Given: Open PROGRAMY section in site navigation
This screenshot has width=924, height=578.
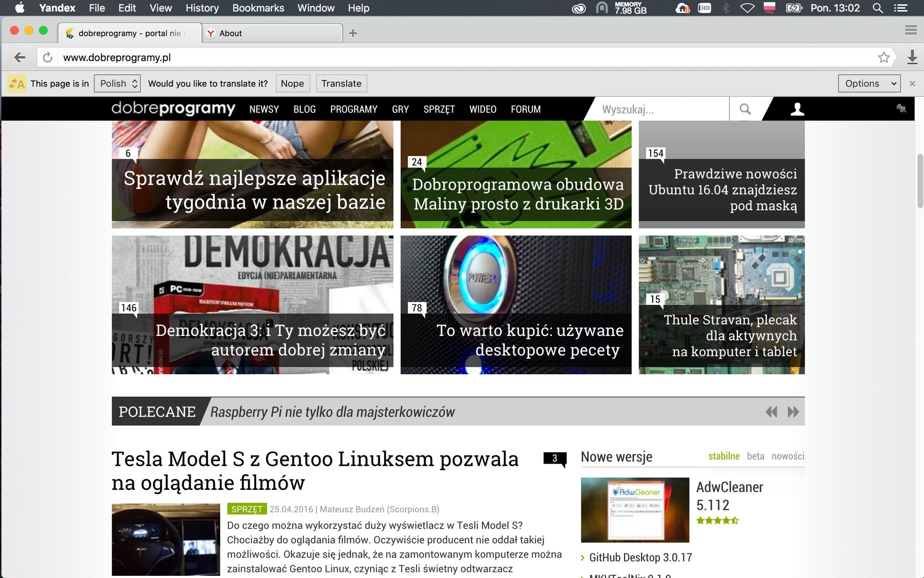Looking at the screenshot, I should click(x=353, y=109).
